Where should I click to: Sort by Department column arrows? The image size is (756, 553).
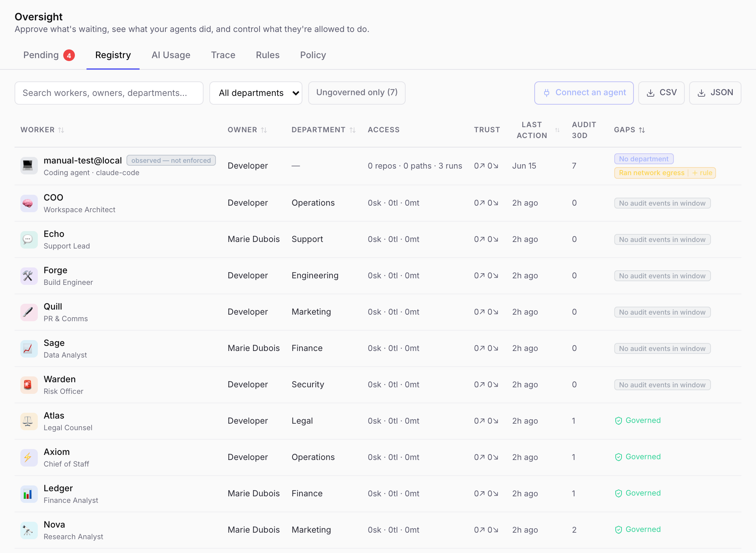point(353,130)
